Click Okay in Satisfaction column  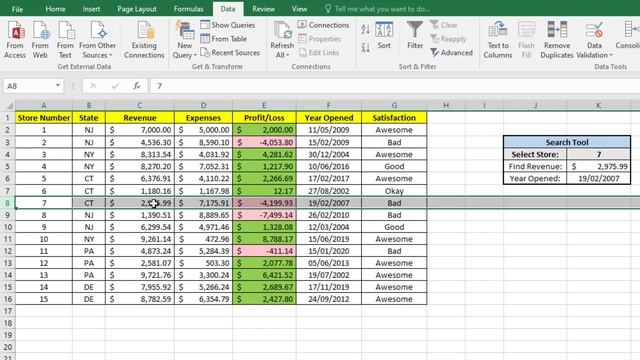(394, 191)
